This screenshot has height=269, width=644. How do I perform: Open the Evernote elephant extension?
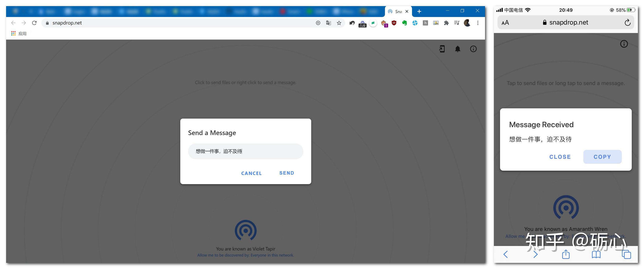coord(405,23)
